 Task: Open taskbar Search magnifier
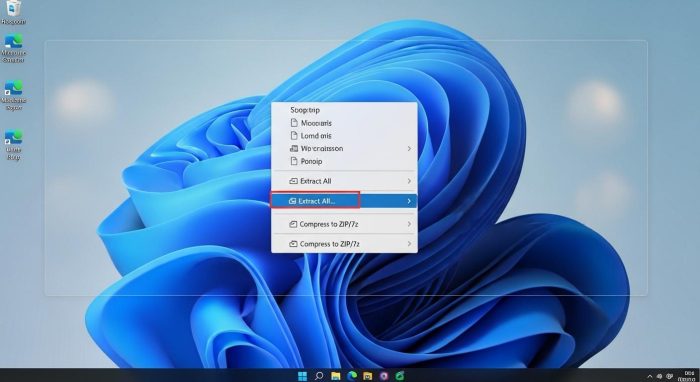pos(319,376)
